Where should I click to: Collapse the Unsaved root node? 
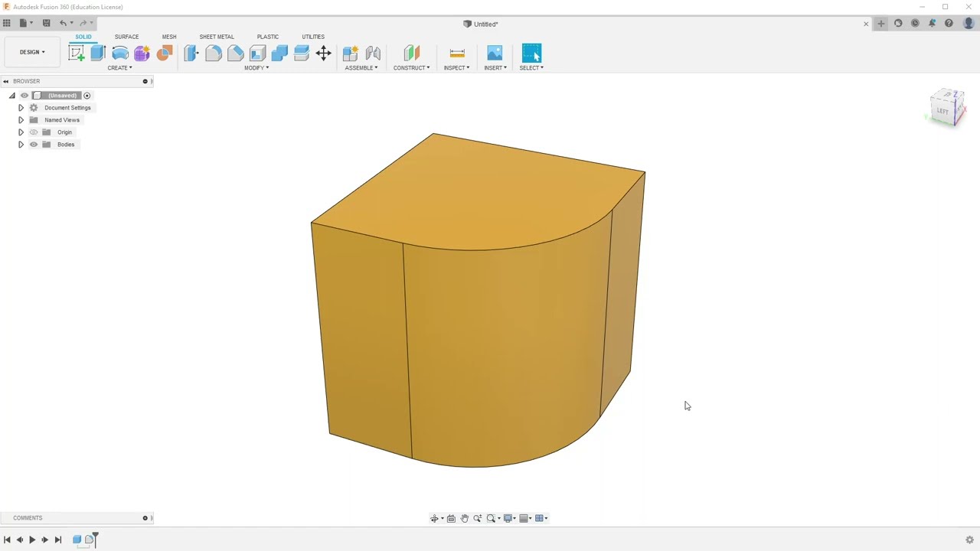click(11, 96)
